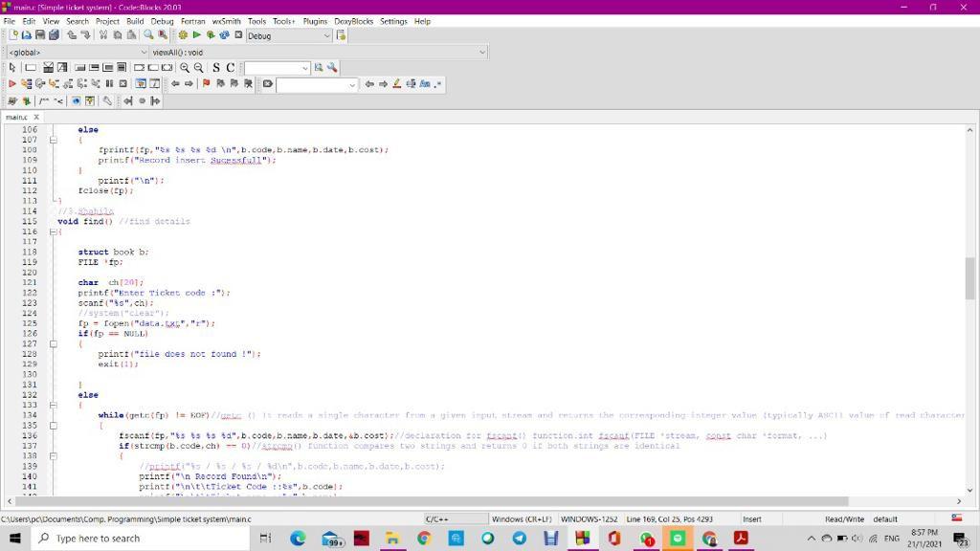Stop the debugger session
980x551 pixels.
tap(123, 84)
